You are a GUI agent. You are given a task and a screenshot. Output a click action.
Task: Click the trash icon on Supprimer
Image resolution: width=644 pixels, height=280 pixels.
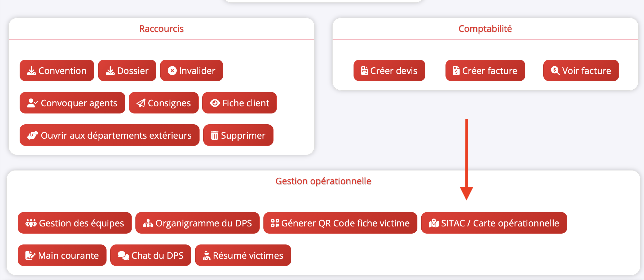coord(214,135)
